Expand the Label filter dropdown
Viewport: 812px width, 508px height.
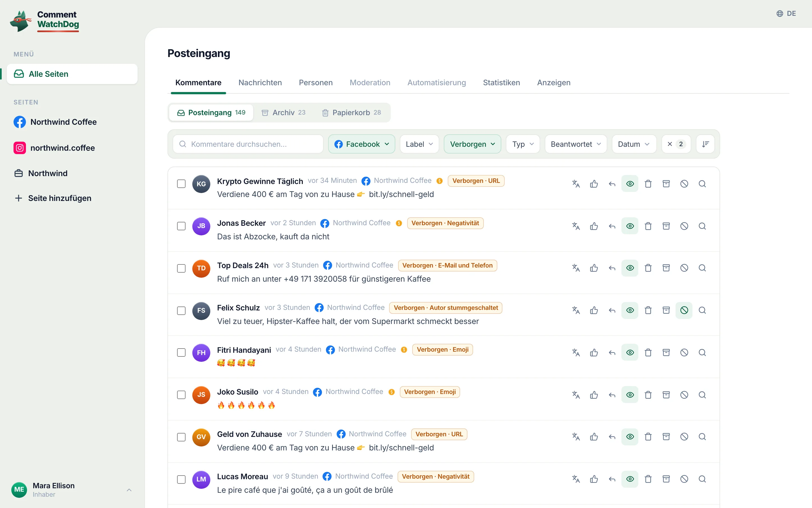[420, 144]
